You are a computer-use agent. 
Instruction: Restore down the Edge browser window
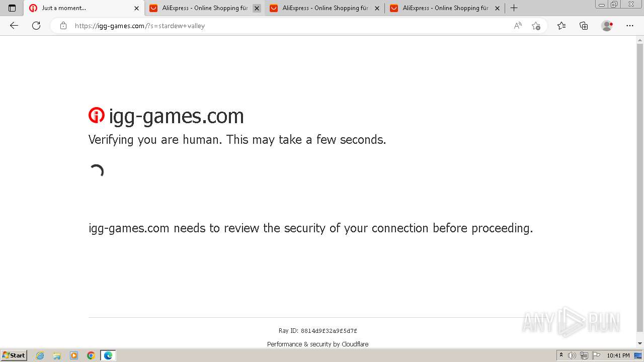[614, 5]
